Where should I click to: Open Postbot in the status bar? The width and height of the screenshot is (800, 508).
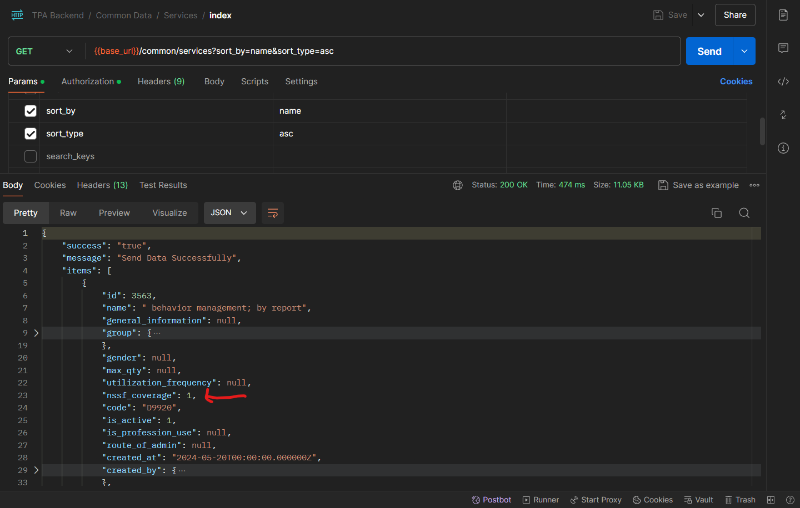(490, 499)
